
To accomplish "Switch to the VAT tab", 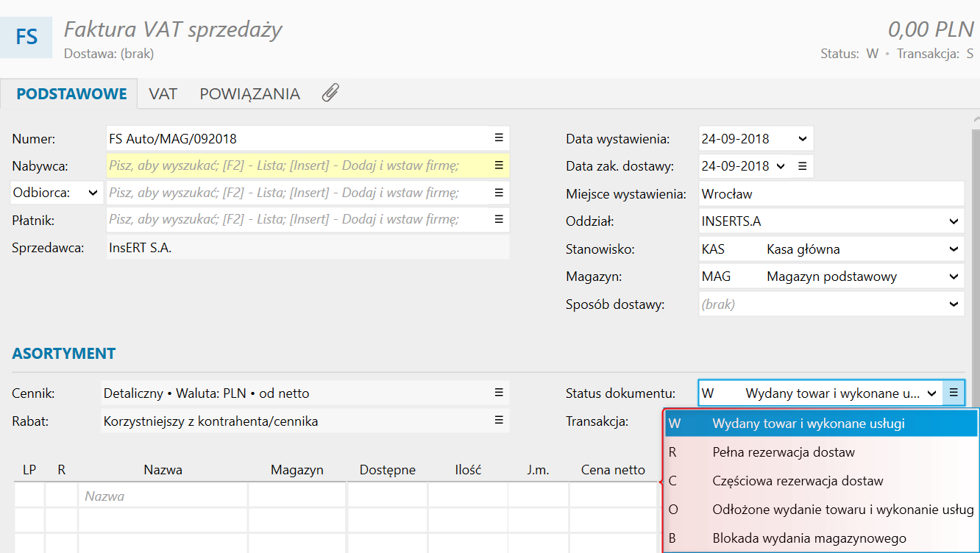I will [x=163, y=94].
